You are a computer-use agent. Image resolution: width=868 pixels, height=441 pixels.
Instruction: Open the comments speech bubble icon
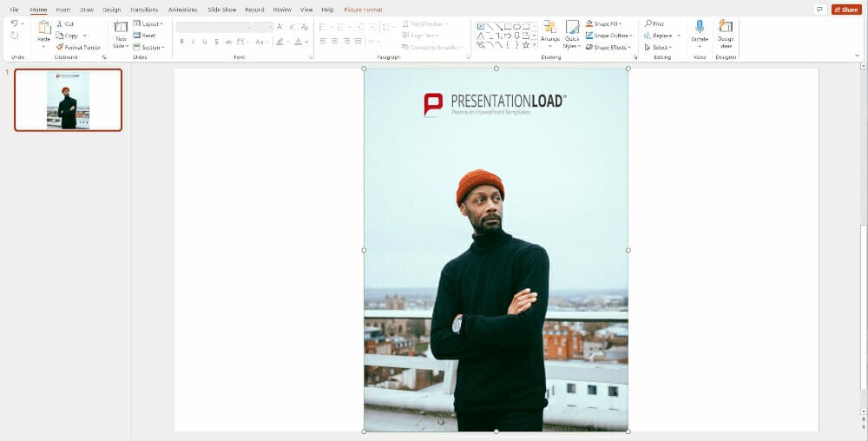pos(819,10)
